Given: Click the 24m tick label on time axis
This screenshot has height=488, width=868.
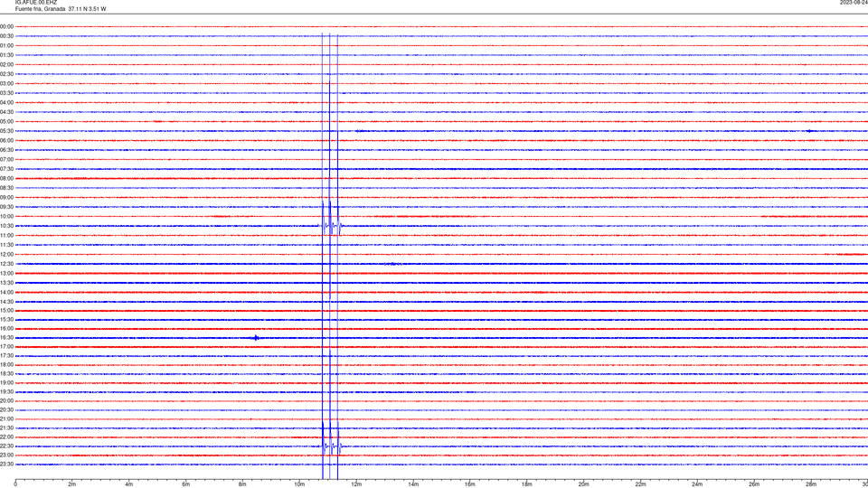Looking at the screenshot, I should [697, 484].
